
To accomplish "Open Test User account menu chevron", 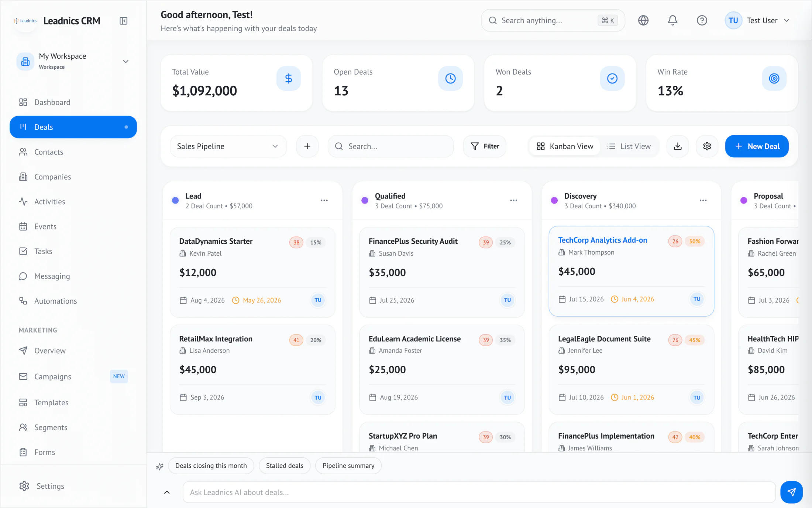I will pos(787,20).
